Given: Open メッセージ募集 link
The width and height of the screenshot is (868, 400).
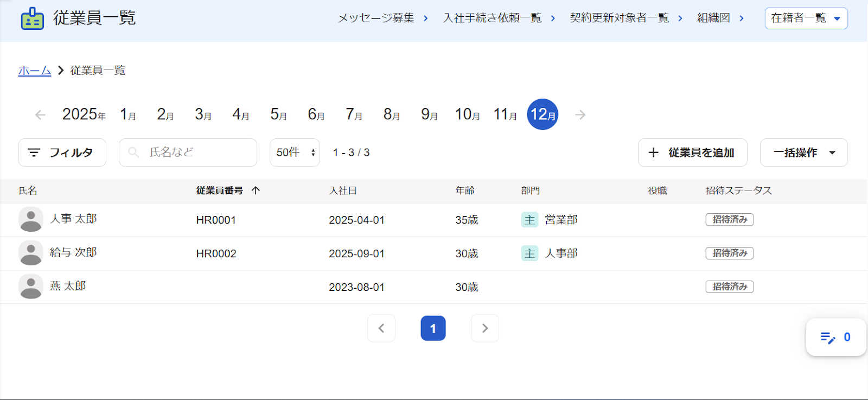Looking at the screenshot, I should point(383,18).
